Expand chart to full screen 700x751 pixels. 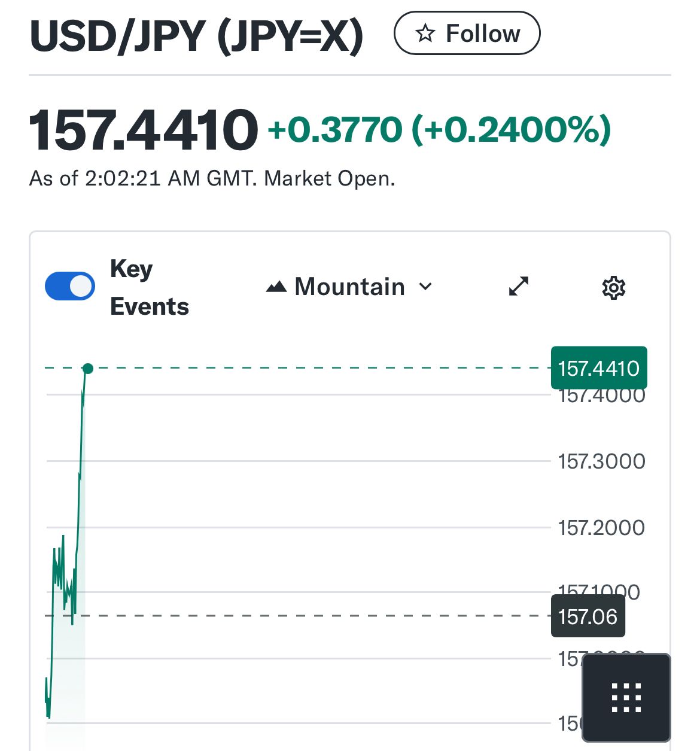point(518,287)
